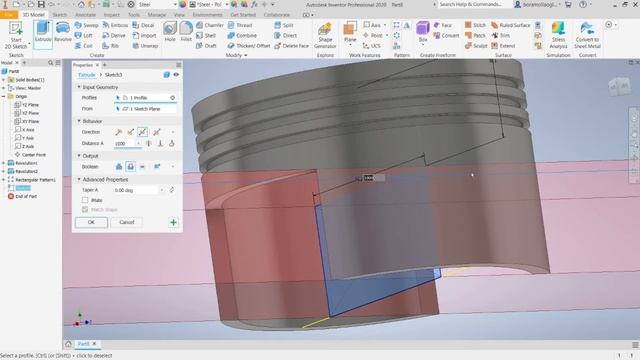Click the Combine tool

(242, 36)
